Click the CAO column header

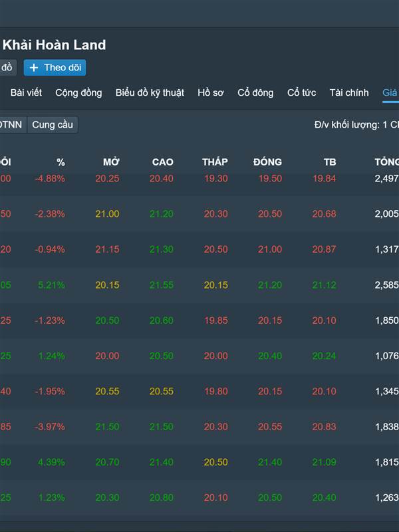[x=162, y=162]
